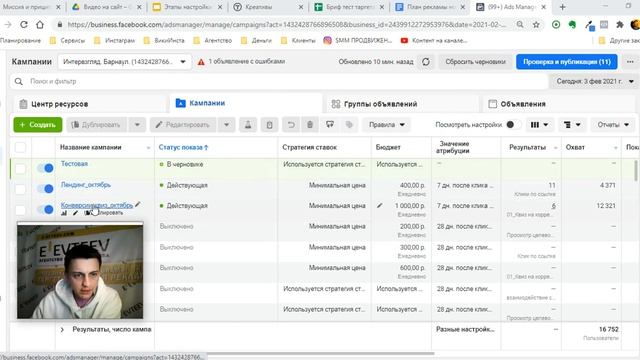Open the 'Контент на канале' YouTube bookmark
Image resolution: width=640 pixels, height=360 pixels.
(434, 40)
